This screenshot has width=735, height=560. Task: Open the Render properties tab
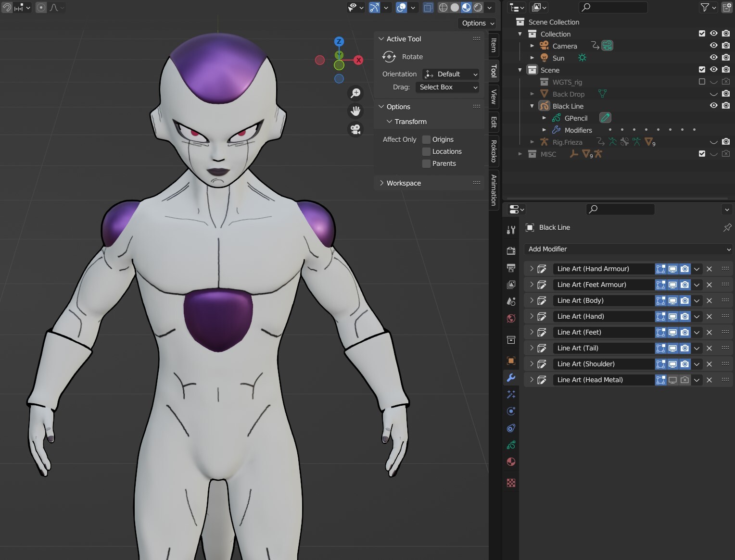511,250
